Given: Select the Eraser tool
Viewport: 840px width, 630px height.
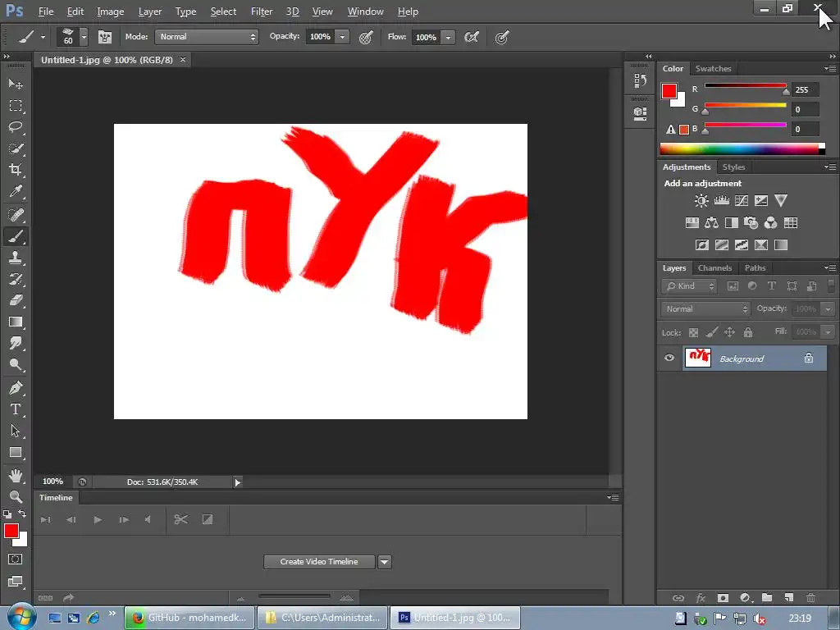Looking at the screenshot, I should coord(16,300).
